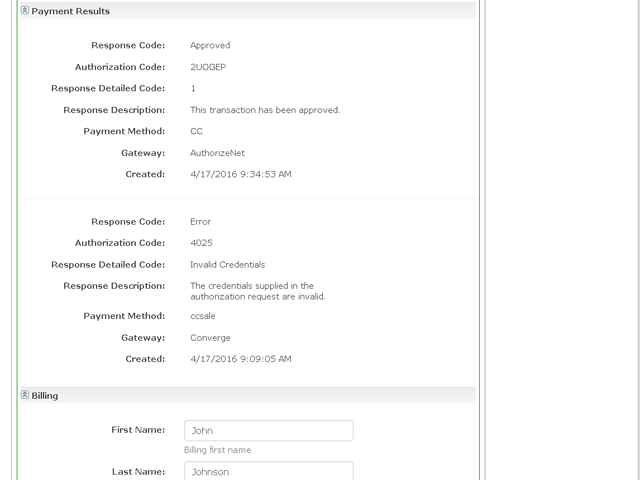Click the Invalid Credentials detailed code
This screenshot has width=640, height=480.
pyautogui.click(x=228, y=265)
